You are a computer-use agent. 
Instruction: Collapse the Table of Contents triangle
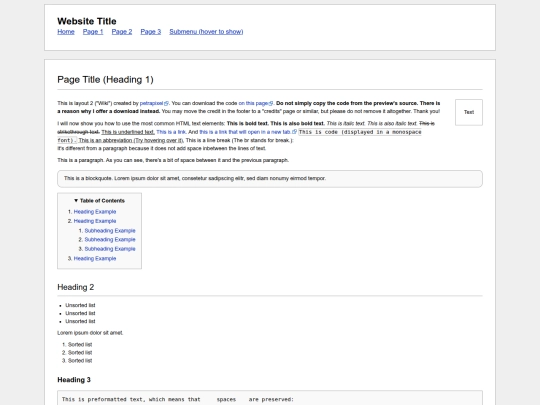click(x=76, y=200)
